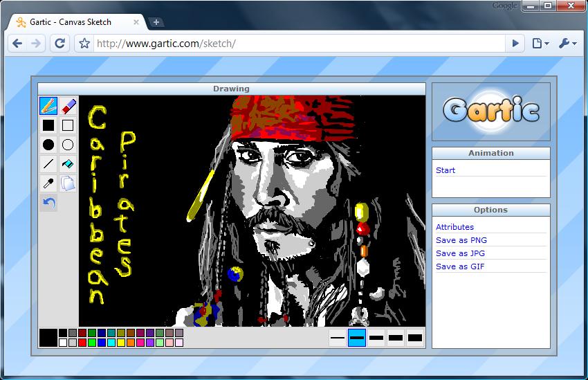The image size is (588, 380).
Task: Start the drawing animation
Action: point(445,170)
